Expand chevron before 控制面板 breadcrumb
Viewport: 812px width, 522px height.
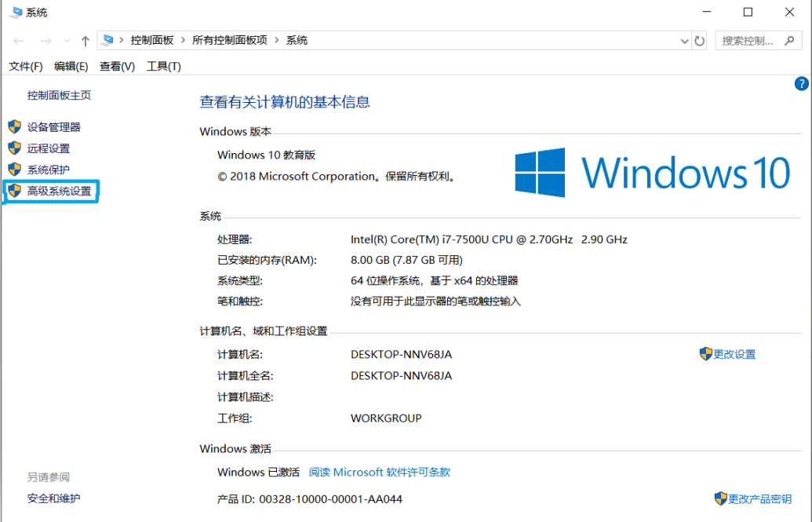pyautogui.click(x=121, y=40)
